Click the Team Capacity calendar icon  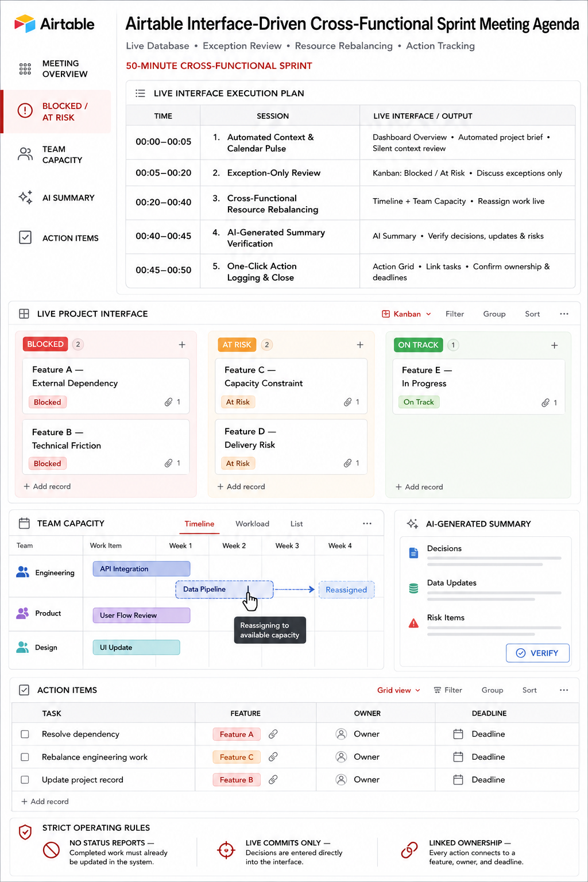[x=24, y=523]
